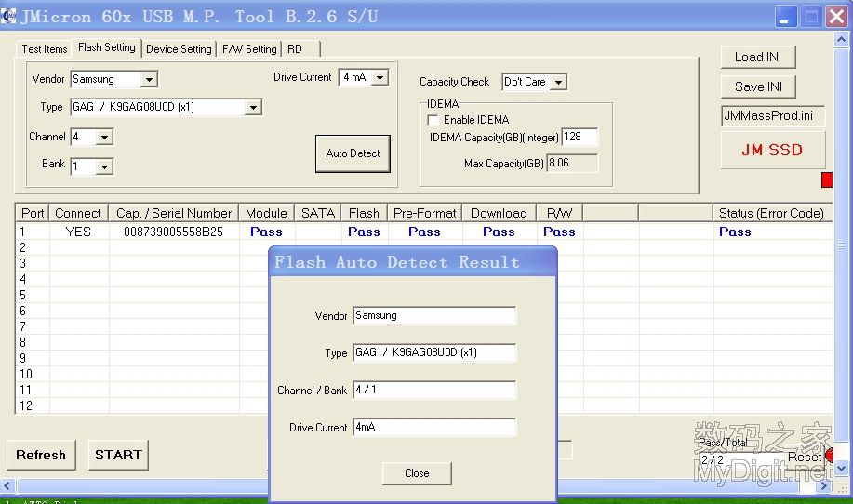This screenshot has height=504, width=853.
Task: Click the dialog Channel / Bank field
Action: click(x=434, y=390)
